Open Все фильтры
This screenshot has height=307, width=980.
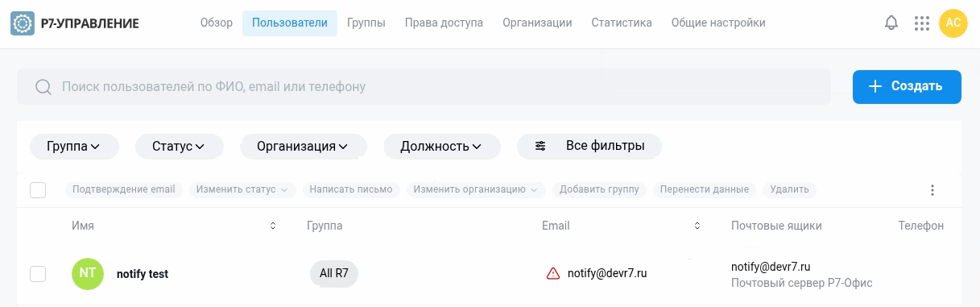pyautogui.click(x=589, y=147)
